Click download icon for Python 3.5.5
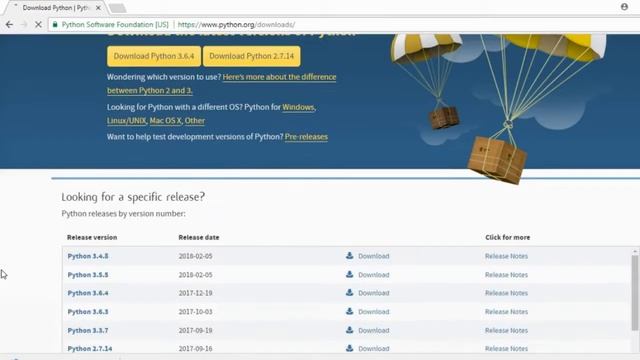640x360 pixels. 349,274
